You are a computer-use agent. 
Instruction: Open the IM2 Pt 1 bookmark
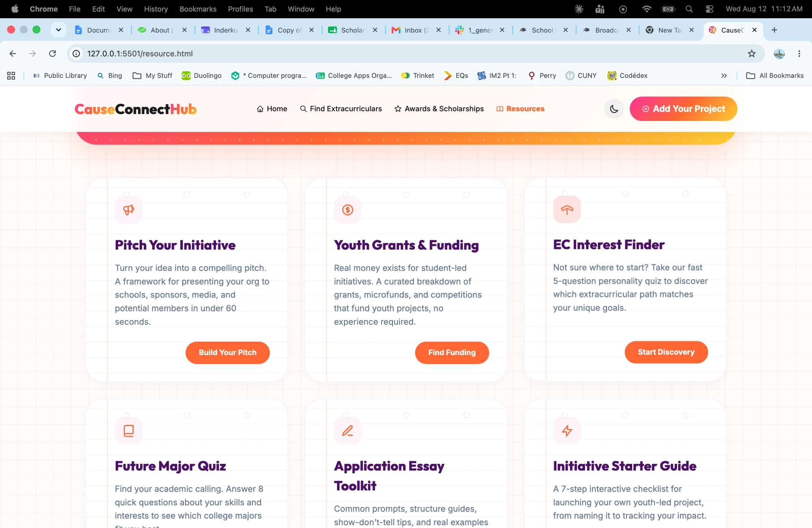(497, 75)
